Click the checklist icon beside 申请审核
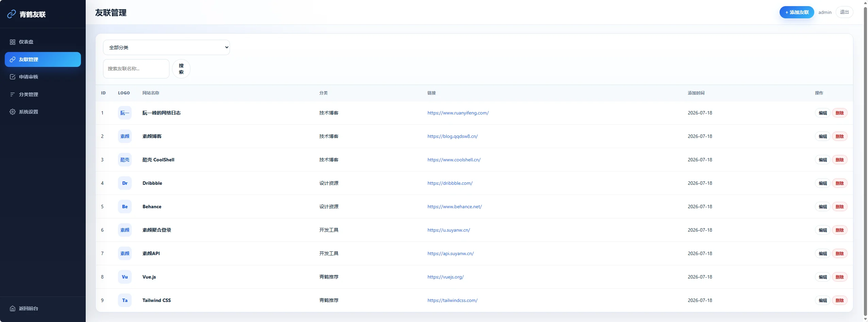 click(13, 77)
